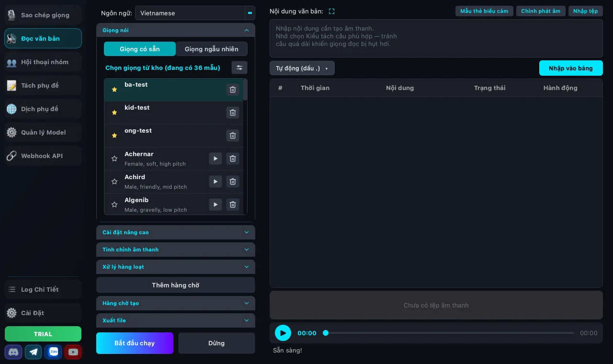Screen dimensions: 613x364
Task: Click the TRIAL license badge
Action: tap(43, 334)
